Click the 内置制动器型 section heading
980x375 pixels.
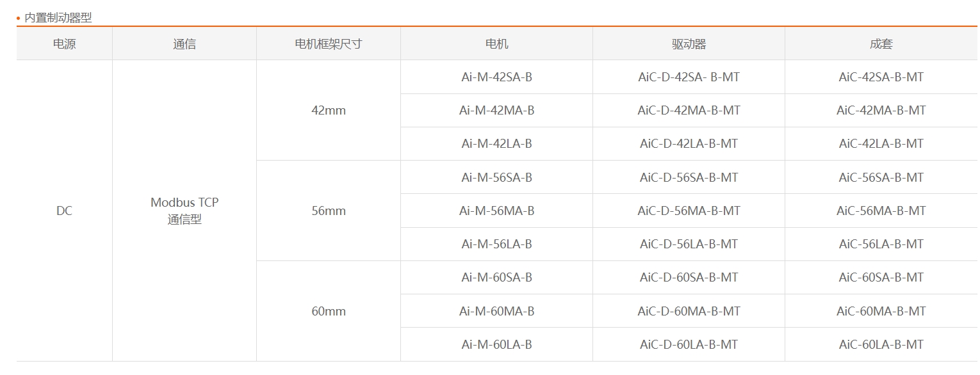(58, 18)
